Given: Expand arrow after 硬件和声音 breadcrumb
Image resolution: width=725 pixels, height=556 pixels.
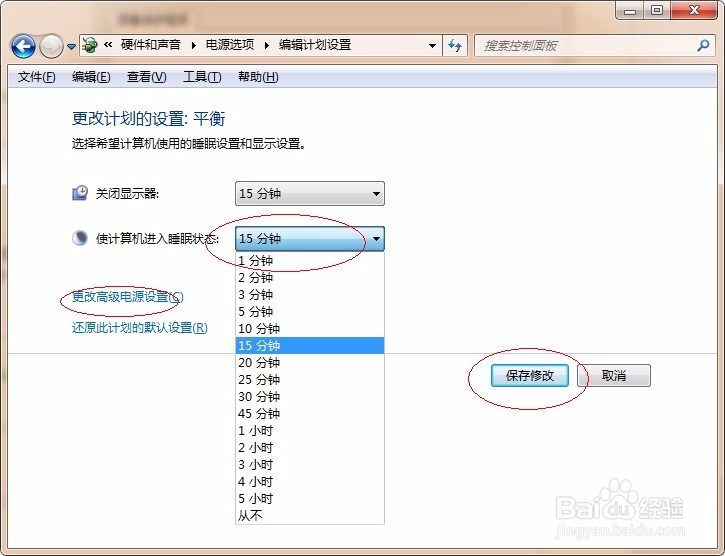Looking at the screenshot, I should (x=193, y=45).
